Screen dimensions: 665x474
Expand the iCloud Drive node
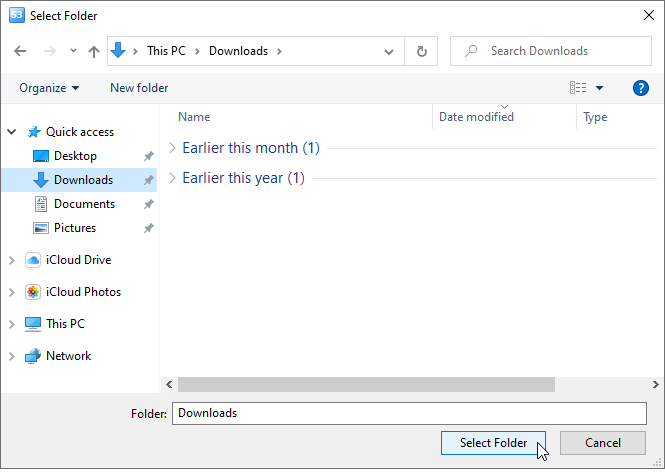point(12,260)
